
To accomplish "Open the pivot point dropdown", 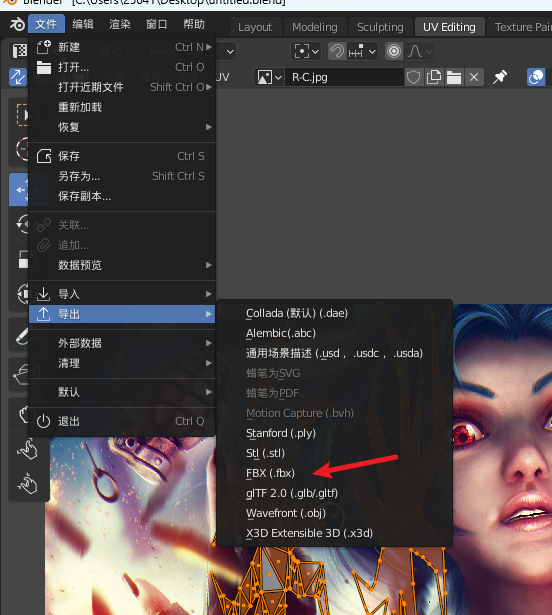I will (x=306, y=51).
